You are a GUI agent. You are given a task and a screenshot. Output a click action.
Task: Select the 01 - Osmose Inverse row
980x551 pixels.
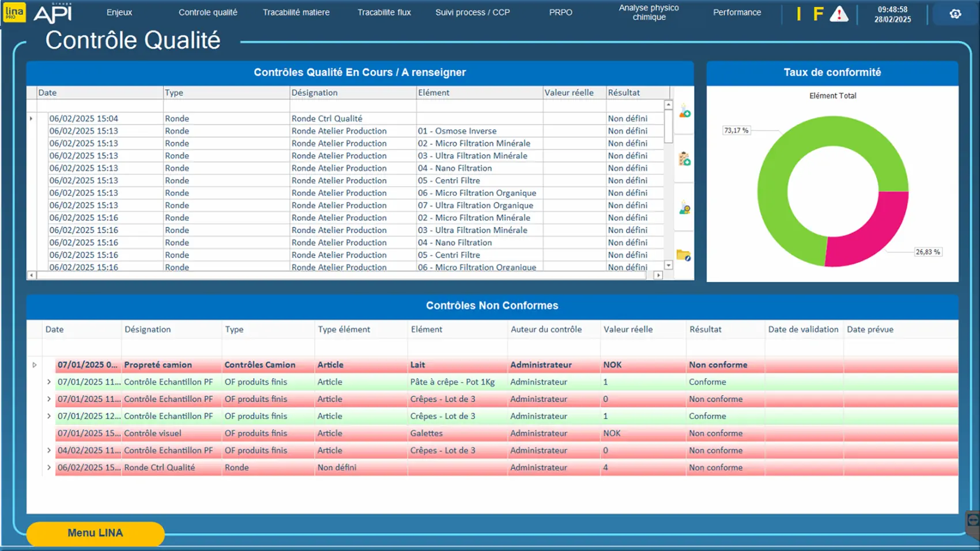click(x=457, y=131)
